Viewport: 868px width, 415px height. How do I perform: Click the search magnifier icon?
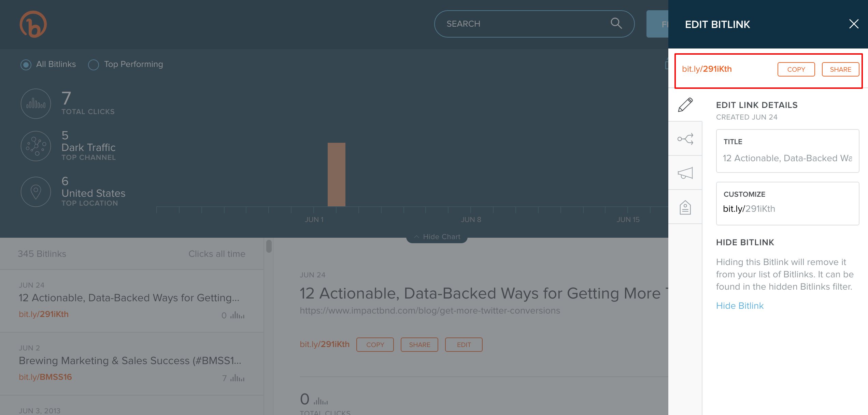pyautogui.click(x=616, y=23)
